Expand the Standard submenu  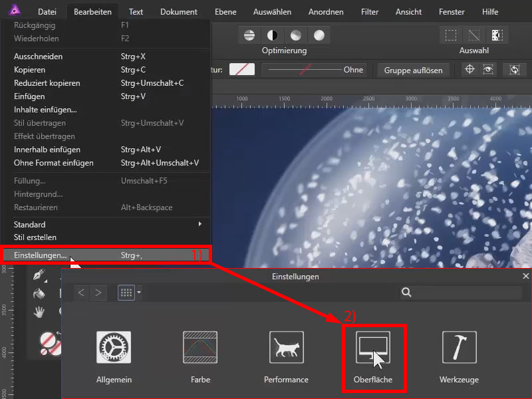200,224
